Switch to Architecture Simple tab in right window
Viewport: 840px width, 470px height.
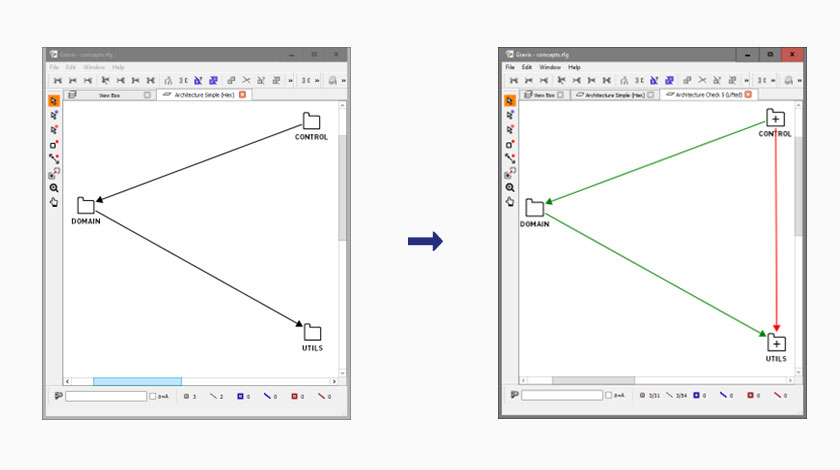point(611,95)
